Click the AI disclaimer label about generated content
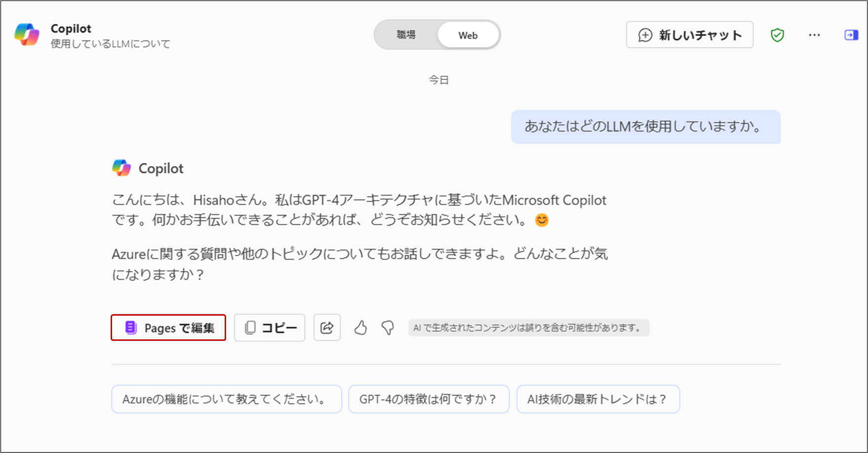Image resolution: width=868 pixels, height=453 pixels. (528, 328)
